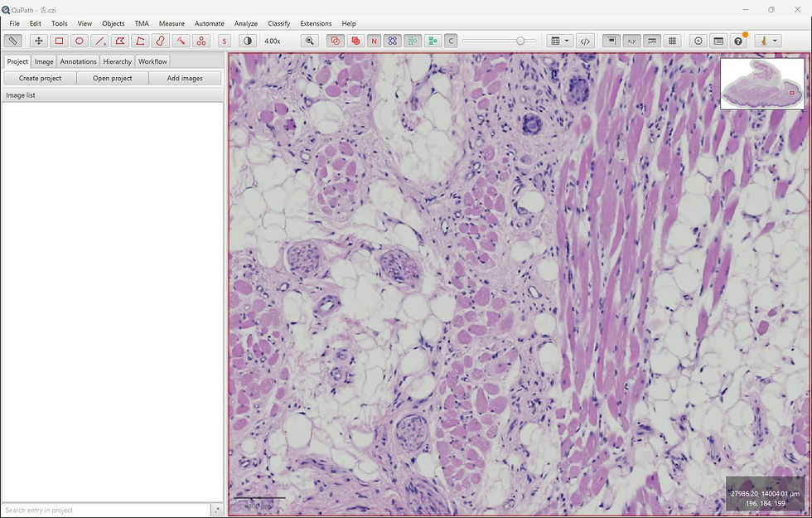Click the Add images button

[x=185, y=78]
